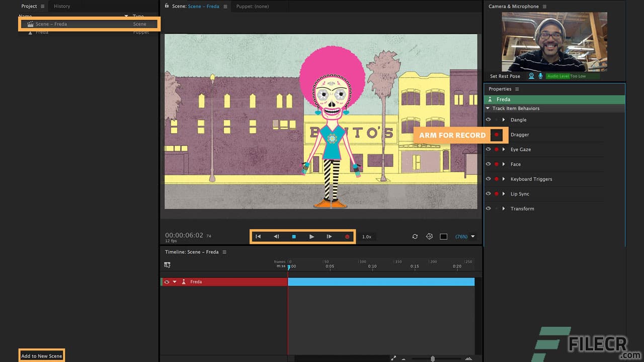This screenshot has height=362, width=644.
Task: Click the Add to New Scene button
Action: [41, 355]
